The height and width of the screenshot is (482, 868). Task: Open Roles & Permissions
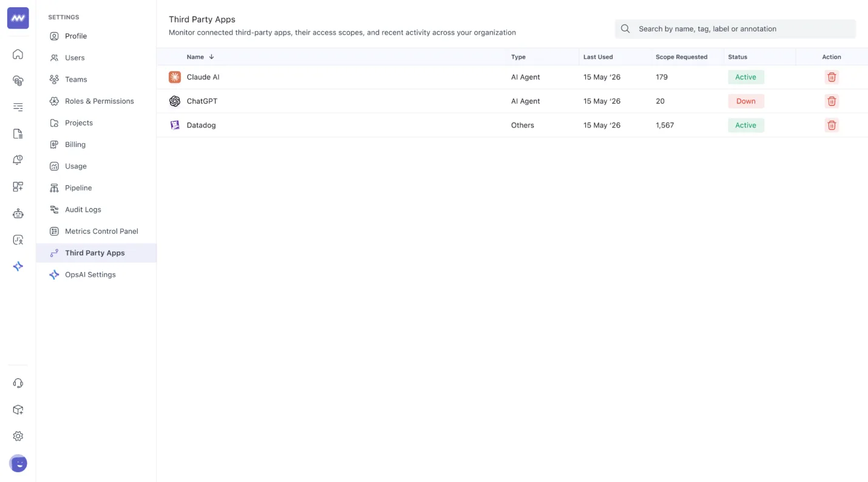[97, 101]
